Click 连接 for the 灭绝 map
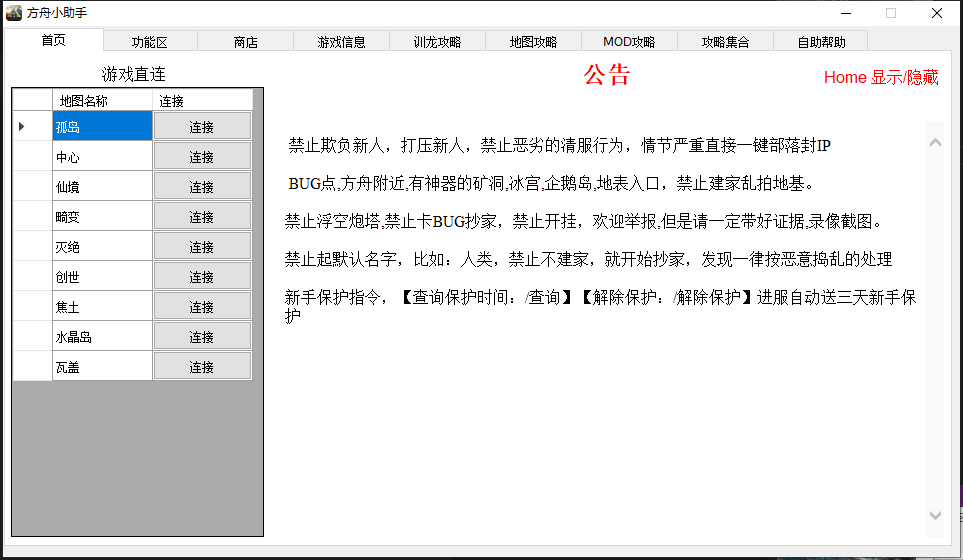The image size is (963, 560). point(202,247)
